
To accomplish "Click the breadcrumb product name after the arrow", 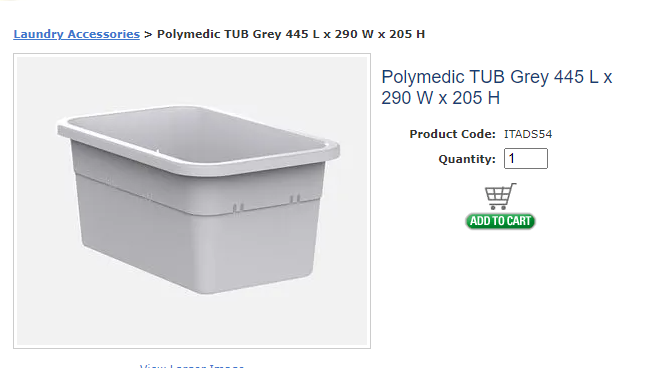I will coord(291,34).
